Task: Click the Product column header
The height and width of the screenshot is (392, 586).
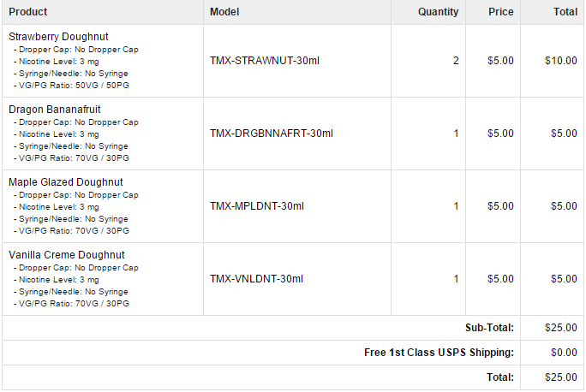Action: (x=28, y=12)
